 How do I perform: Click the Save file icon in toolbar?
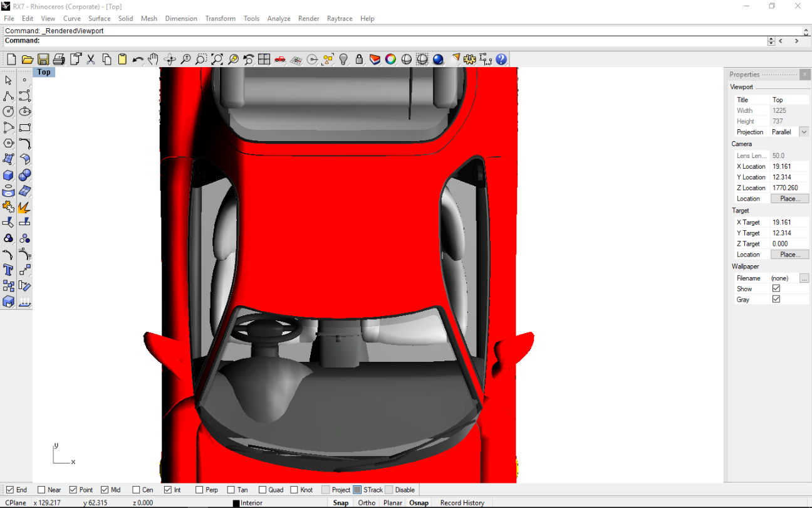[43, 60]
